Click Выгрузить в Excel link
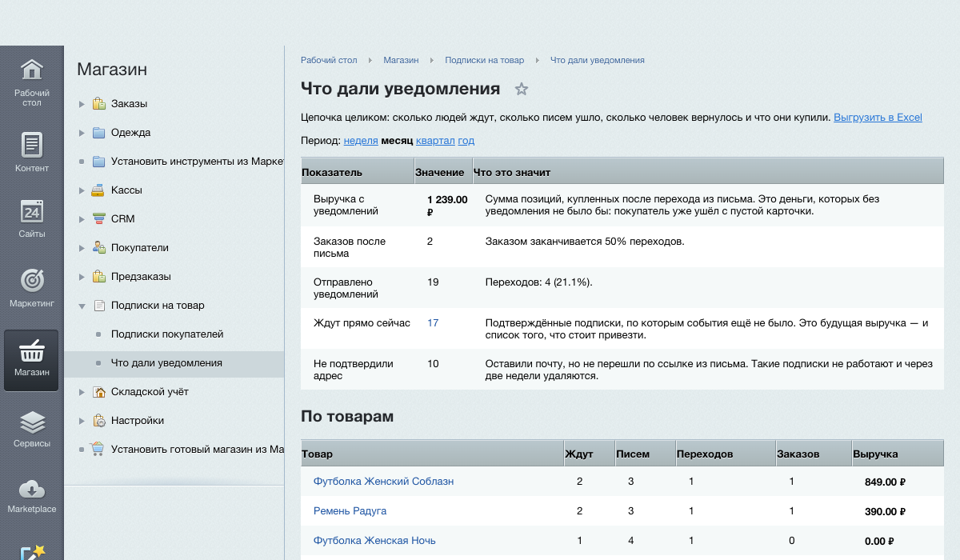 coord(878,118)
